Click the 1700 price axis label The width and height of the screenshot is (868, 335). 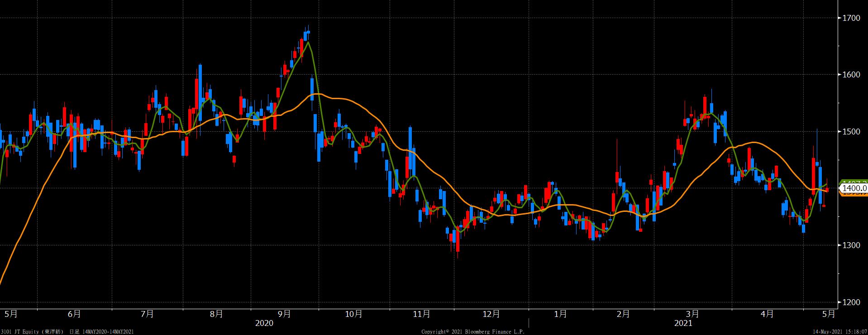tap(851, 18)
